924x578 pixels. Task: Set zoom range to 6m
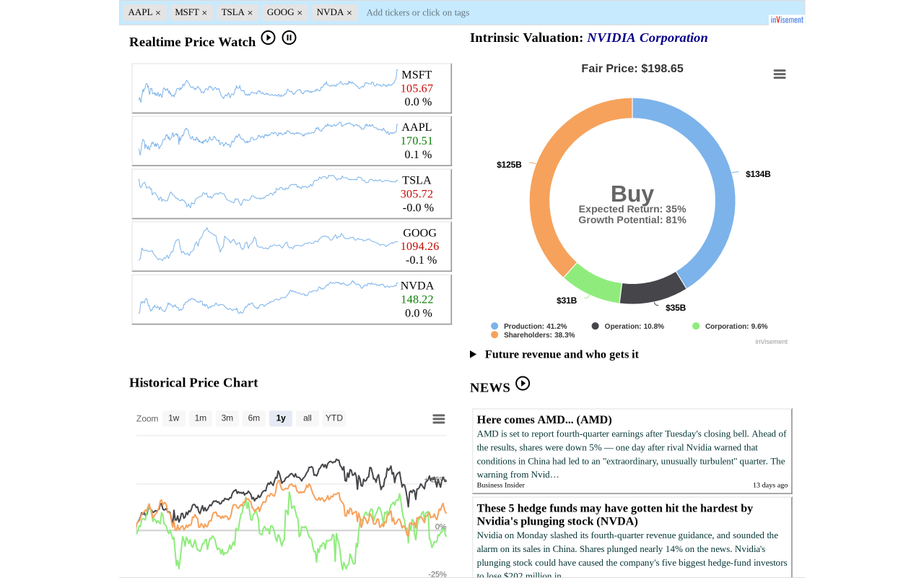(x=254, y=418)
